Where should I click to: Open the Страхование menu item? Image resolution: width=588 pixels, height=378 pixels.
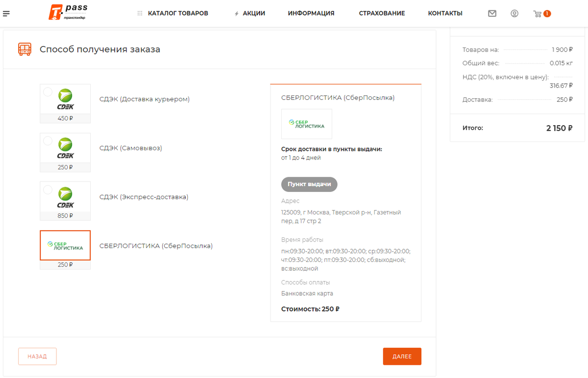coord(382,14)
